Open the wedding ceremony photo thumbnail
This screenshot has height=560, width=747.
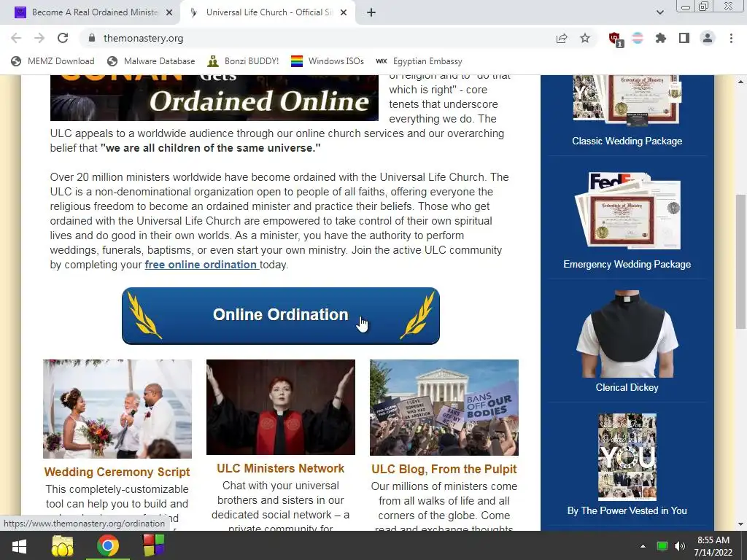click(117, 408)
